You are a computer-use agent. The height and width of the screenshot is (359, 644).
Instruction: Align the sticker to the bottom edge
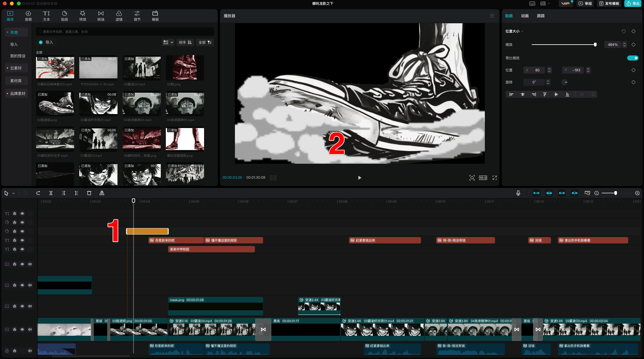[x=567, y=94]
